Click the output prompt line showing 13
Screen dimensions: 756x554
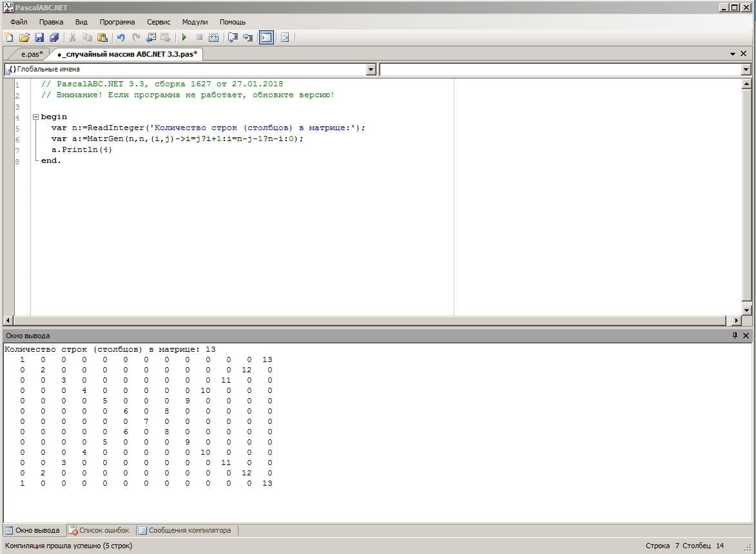(x=110, y=349)
